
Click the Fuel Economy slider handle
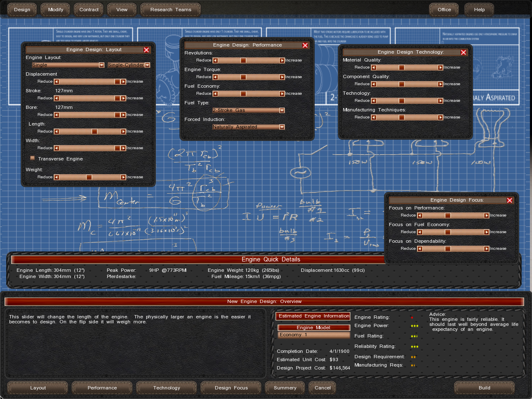pos(243,94)
